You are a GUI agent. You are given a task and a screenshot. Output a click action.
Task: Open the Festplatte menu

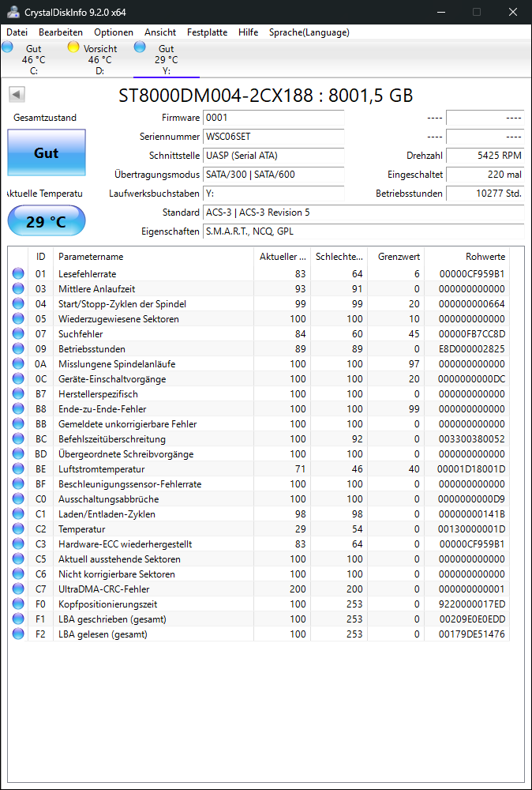tap(208, 32)
